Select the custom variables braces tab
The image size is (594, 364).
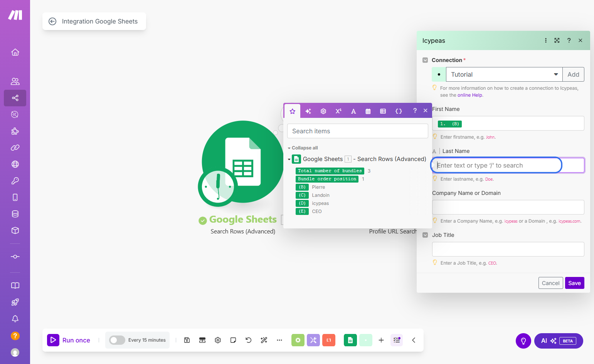pos(399,111)
